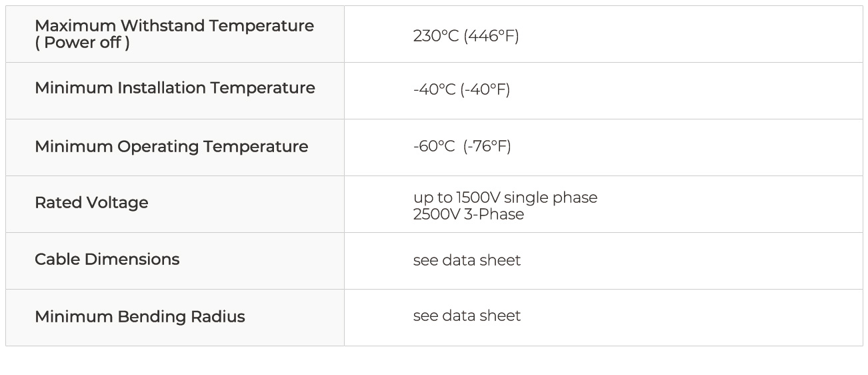Screen dimensions: 868x375
Task: Select the Minimum Operating Temperature label
Action: (171, 147)
